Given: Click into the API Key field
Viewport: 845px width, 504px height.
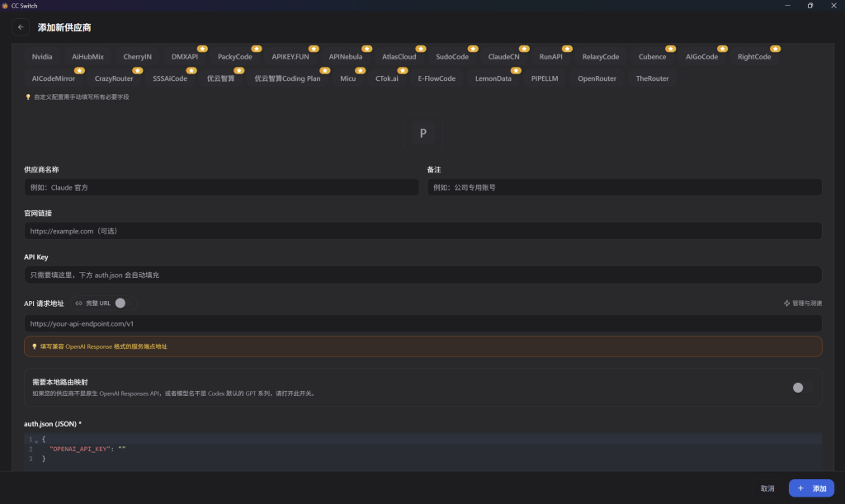Looking at the screenshot, I should pos(423,275).
